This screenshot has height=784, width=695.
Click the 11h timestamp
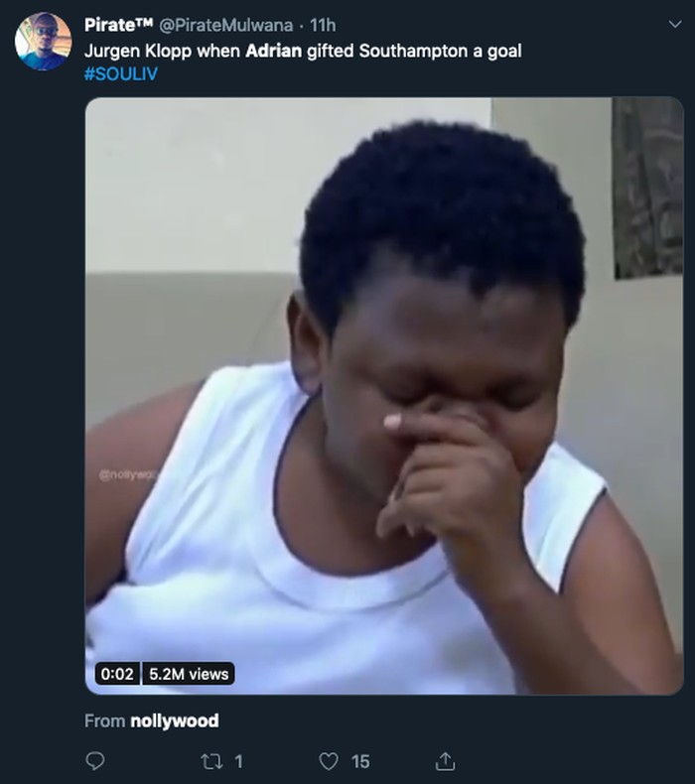(323, 25)
